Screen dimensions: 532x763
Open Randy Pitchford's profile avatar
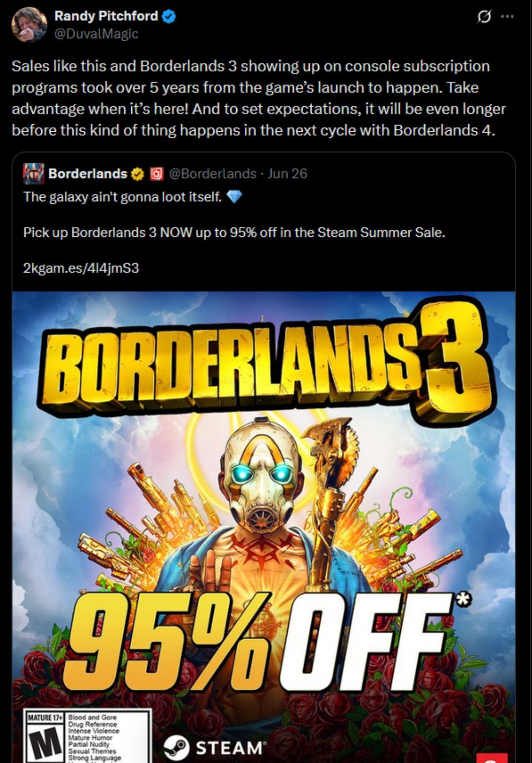pos(29,25)
